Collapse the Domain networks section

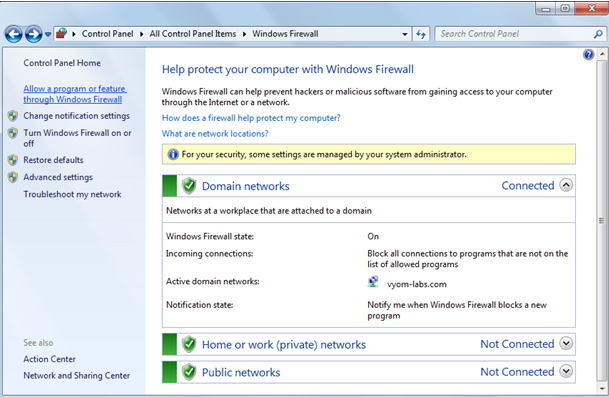pyautogui.click(x=566, y=185)
